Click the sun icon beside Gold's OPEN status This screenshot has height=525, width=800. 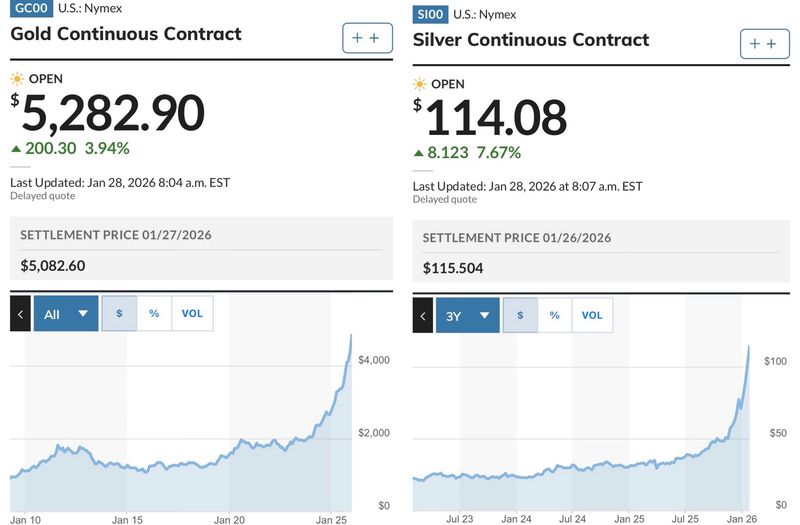click(x=16, y=78)
